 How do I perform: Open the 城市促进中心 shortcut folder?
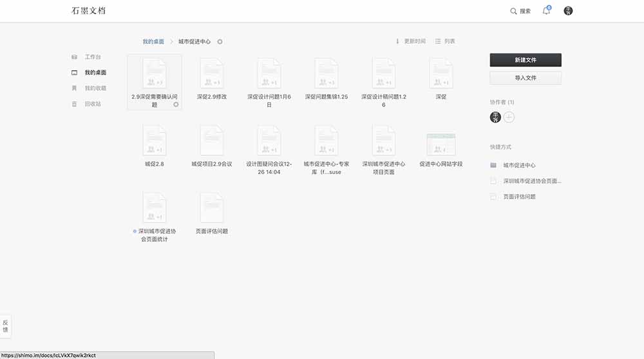tap(518, 166)
